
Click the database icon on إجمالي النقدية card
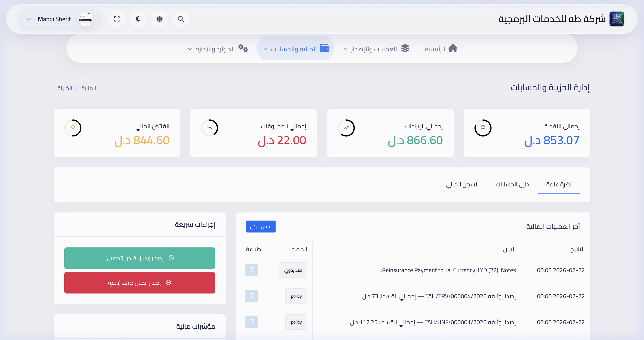[483, 128]
